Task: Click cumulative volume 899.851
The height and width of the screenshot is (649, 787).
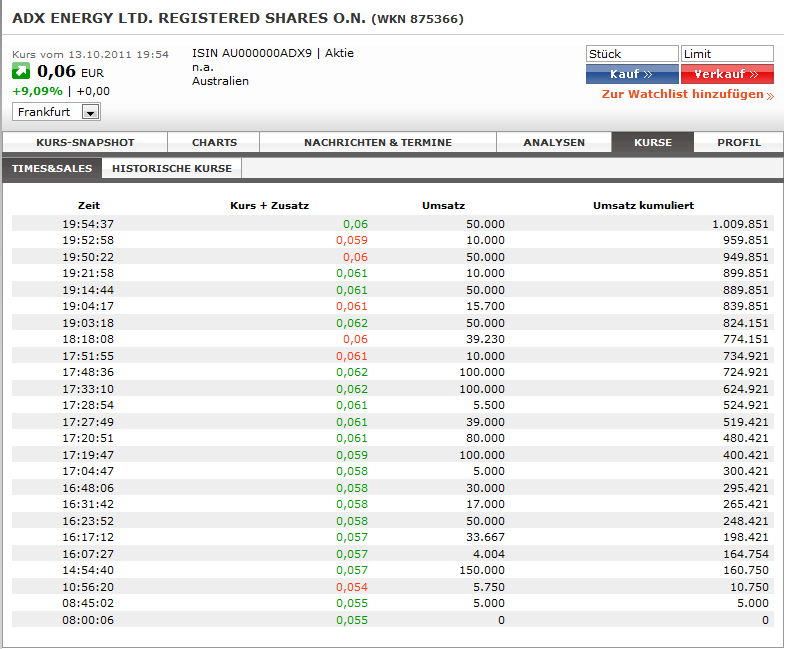Action: 745,274
